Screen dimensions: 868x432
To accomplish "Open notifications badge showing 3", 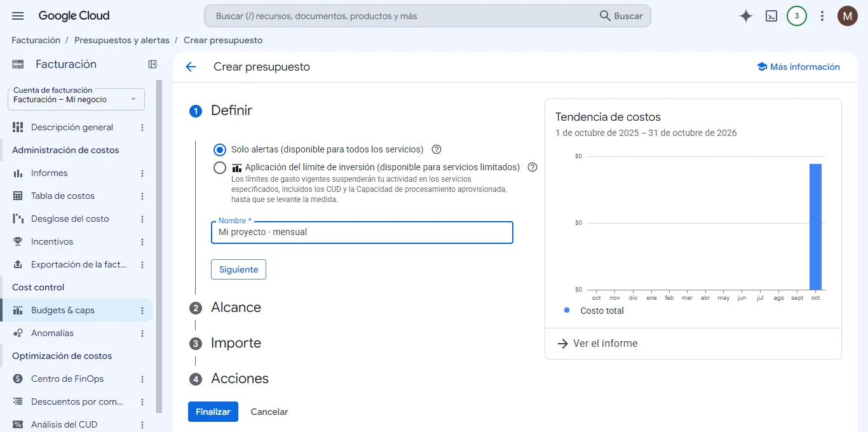I will click(797, 16).
